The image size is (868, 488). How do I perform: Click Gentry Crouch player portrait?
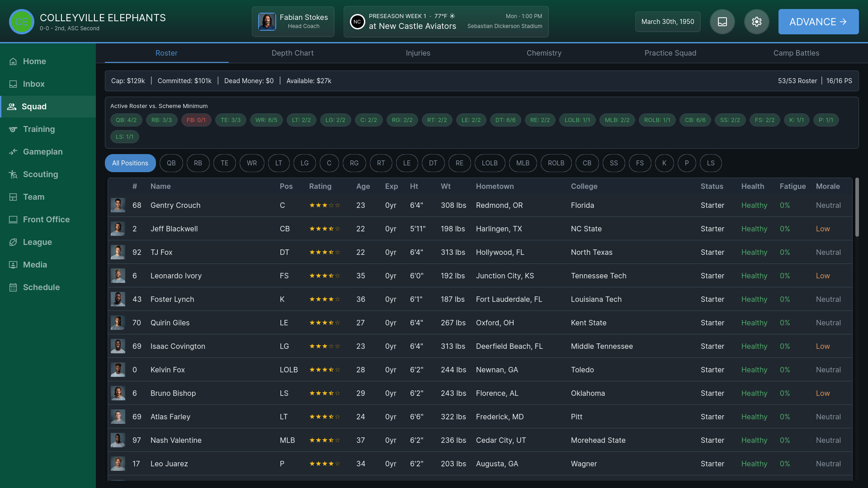click(118, 205)
